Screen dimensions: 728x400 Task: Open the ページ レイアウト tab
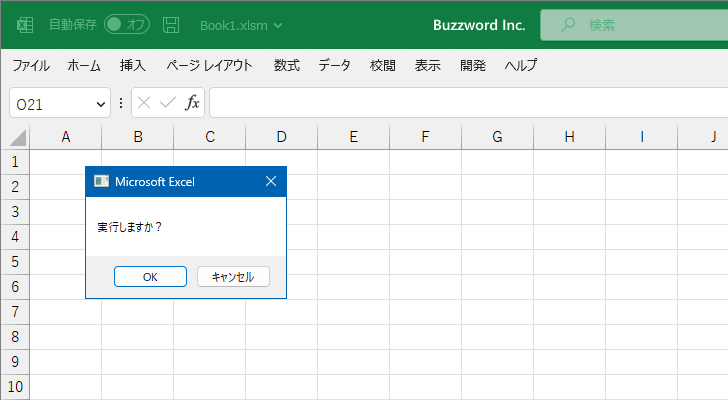pyautogui.click(x=209, y=65)
